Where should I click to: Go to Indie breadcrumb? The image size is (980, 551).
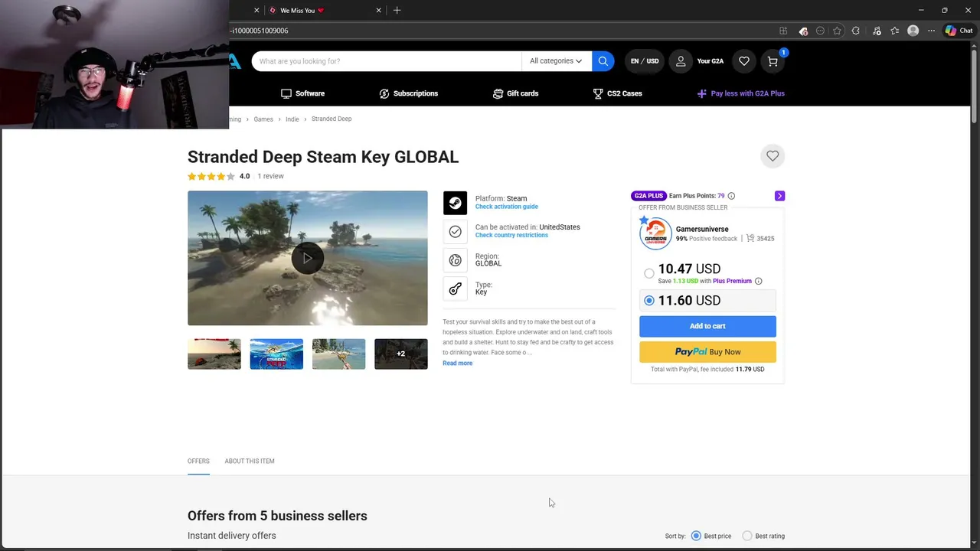point(292,119)
